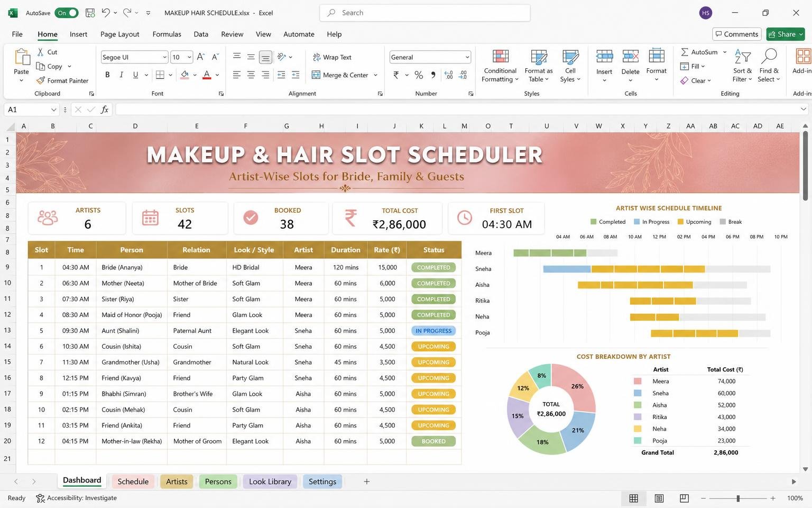Click the Redo arrow icon
The width and height of the screenshot is (812, 508).
pos(127,13)
